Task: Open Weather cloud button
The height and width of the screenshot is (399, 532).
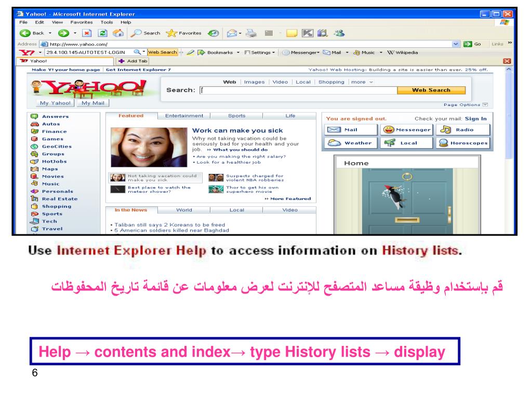Action: [x=351, y=143]
